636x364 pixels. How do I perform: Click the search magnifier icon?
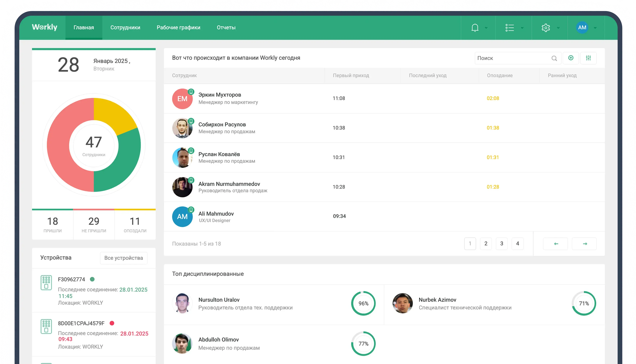tap(554, 58)
